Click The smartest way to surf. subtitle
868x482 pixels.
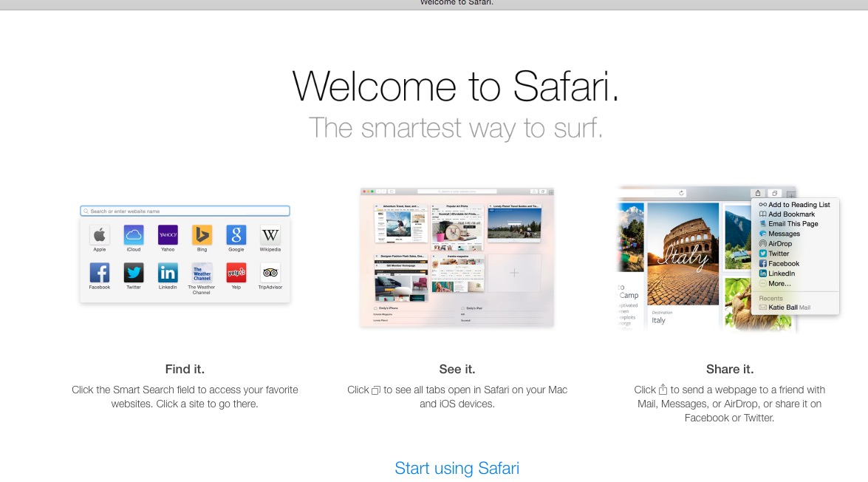[455, 129]
